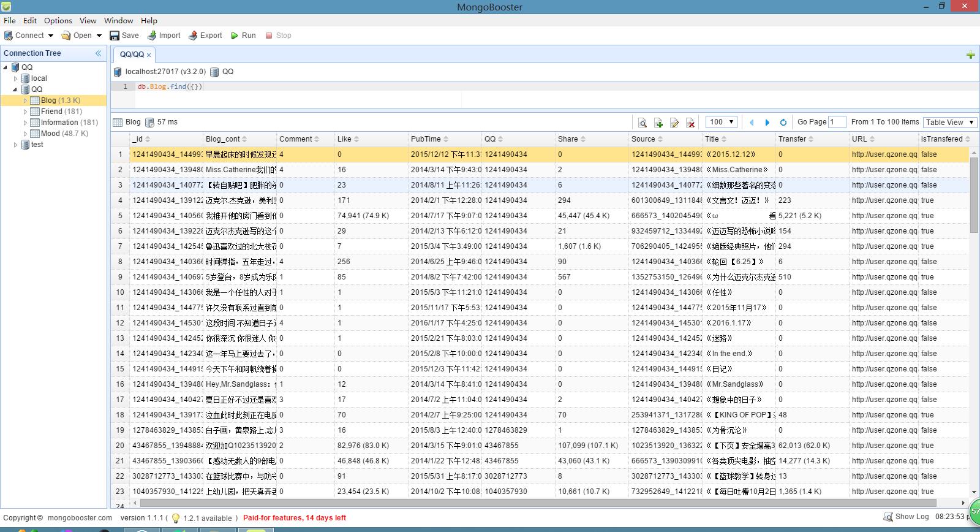The image size is (980, 532).
Task: Open a file with the Open button
Action: (76, 36)
